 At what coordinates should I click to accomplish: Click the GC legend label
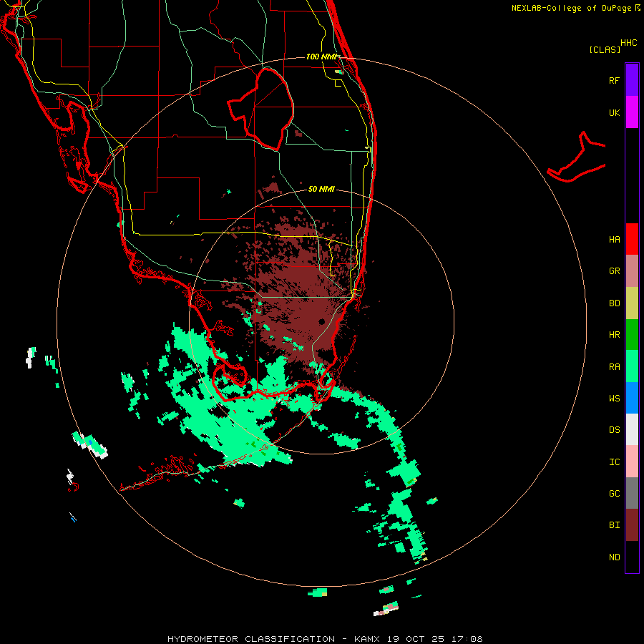[614, 494]
